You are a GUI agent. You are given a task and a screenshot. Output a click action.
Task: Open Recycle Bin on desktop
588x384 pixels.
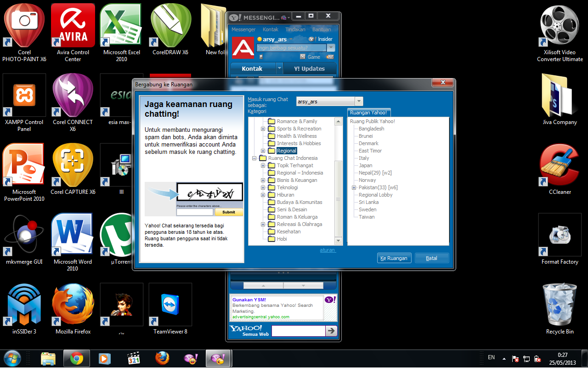560,309
